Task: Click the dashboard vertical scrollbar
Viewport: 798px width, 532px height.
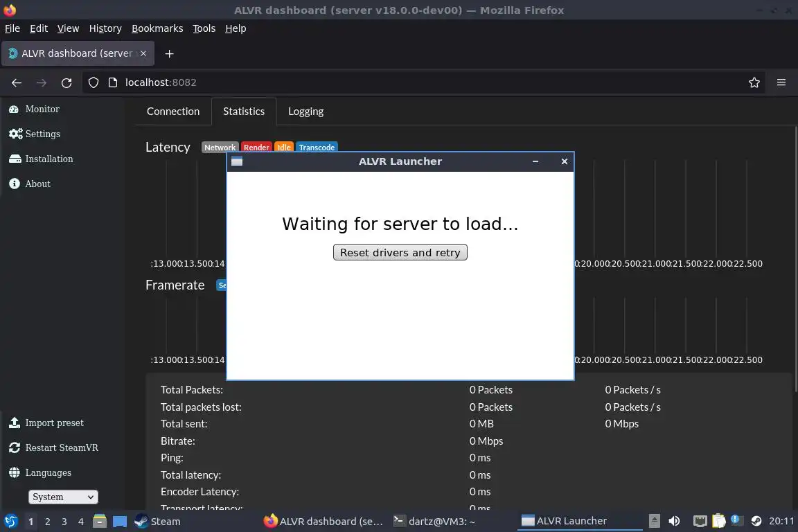Action: (x=795, y=258)
